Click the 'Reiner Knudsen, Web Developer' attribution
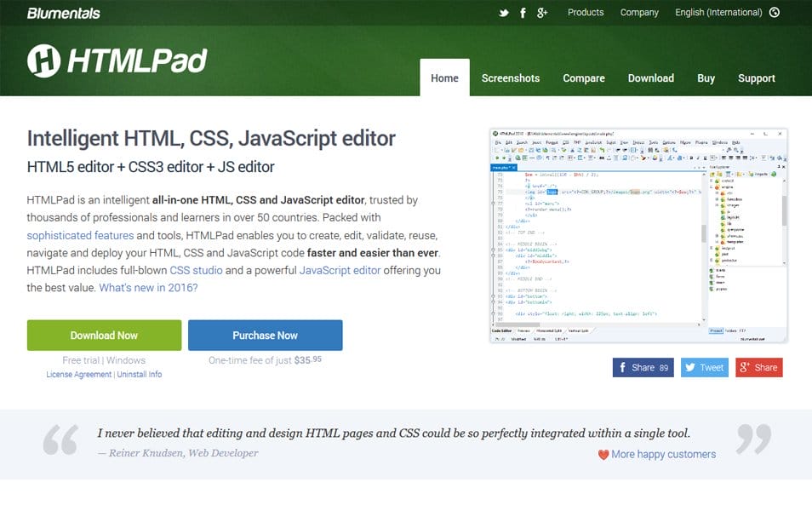 [x=183, y=453]
